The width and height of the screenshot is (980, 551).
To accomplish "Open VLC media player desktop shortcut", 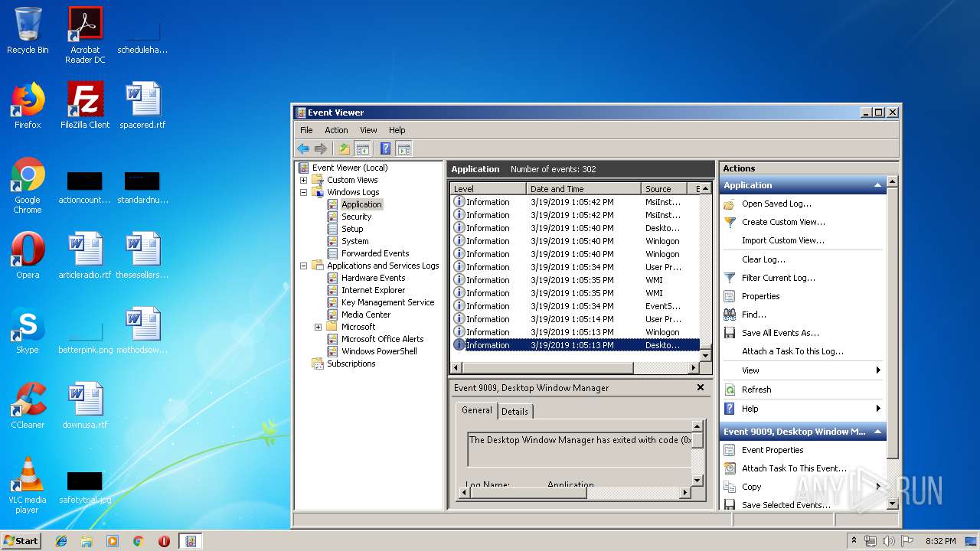I will pos(28,485).
